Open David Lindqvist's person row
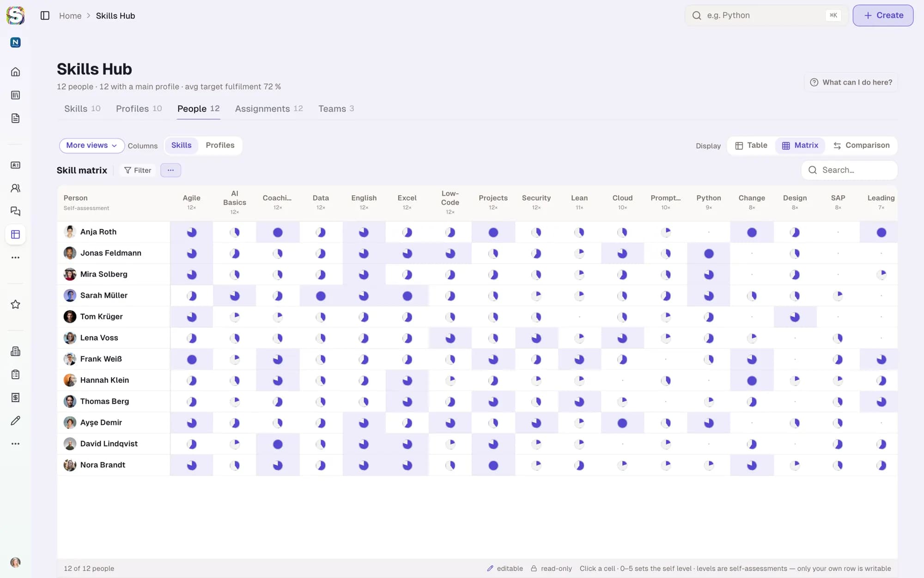This screenshot has height=578, width=924. tap(113, 443)
